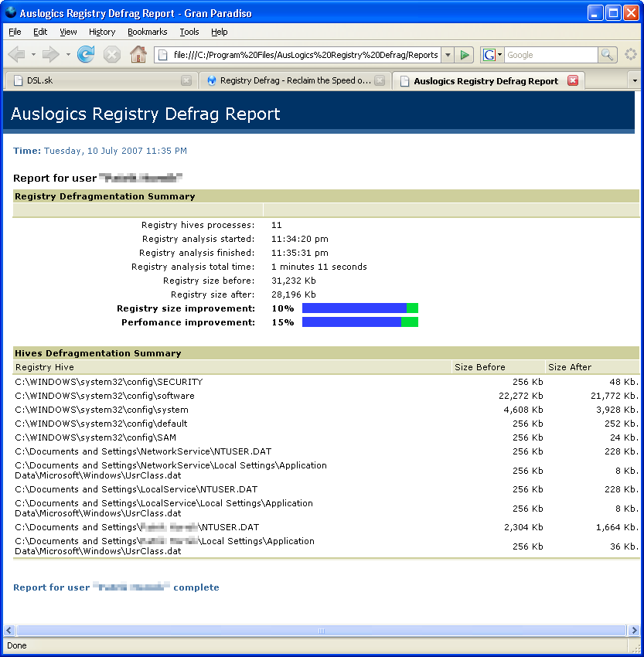Screen dimensions: 644x657
Task: Click the horizontal scrollbar left arrow
Action: 9,631
